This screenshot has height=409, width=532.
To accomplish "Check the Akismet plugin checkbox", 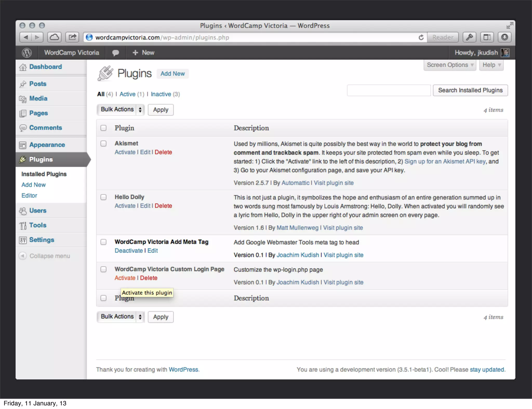I will click(103, 144).
